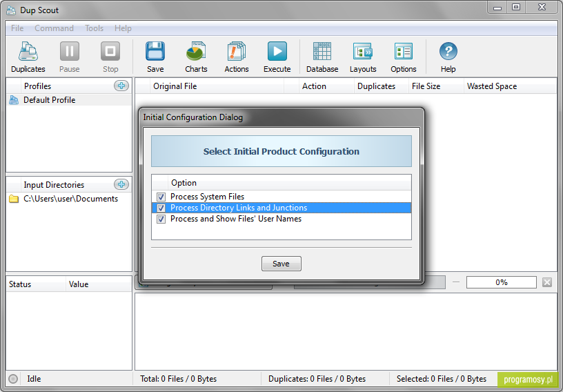The height and width of the screenshot is (392, 563).
Task: Click the Wasted Space column header
Action: click(x=510, y=86)
